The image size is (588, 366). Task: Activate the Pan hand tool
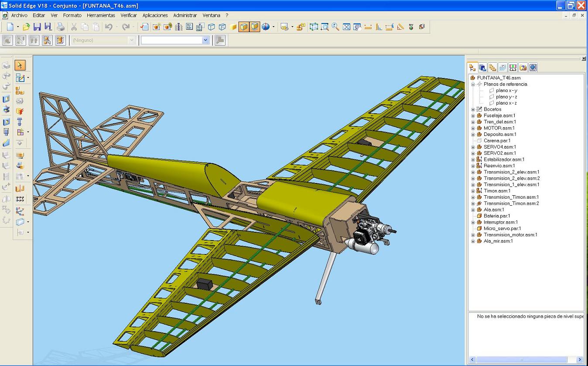(357, 27)
